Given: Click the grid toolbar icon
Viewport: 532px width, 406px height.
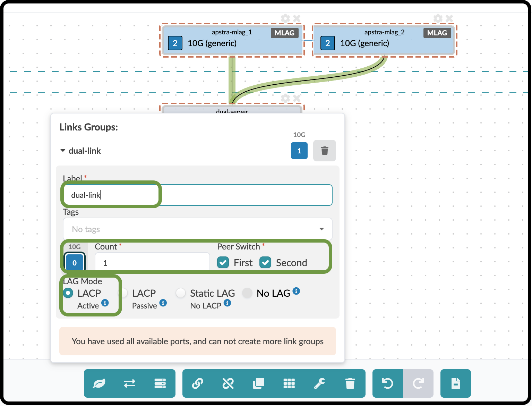Looking at the screenshot, I should [289, 383].
